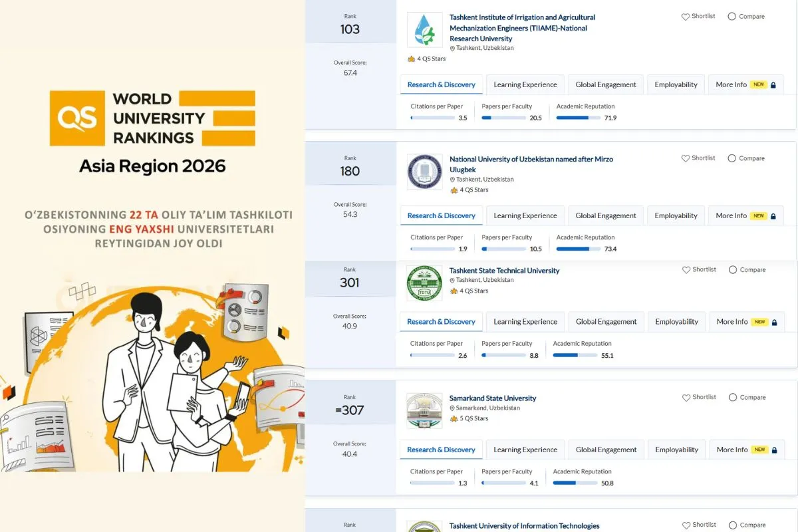Select the Employability tab for TIIAME
This screenshot has height=532, width=798.
coord(676,84)
